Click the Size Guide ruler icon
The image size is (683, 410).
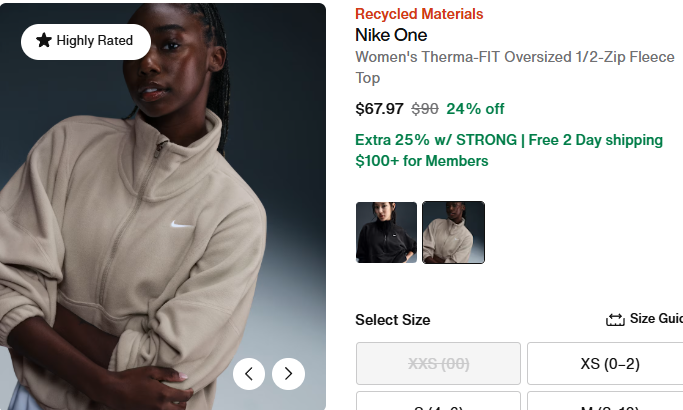615,320
